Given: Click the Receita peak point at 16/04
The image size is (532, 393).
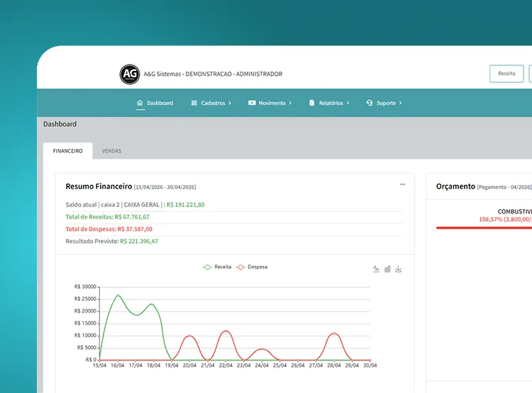Looking at the screenshot, I should point(117,295).
